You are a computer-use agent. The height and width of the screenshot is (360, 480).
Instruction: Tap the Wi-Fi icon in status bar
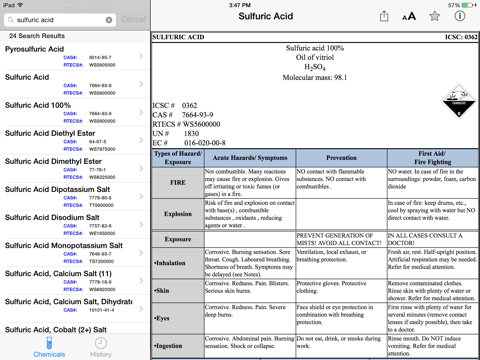20,5
